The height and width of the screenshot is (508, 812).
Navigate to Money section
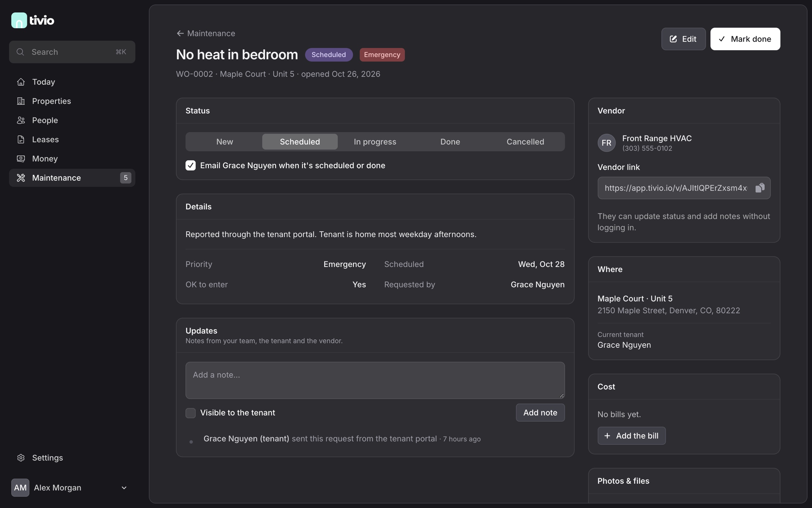pos(72,158)
